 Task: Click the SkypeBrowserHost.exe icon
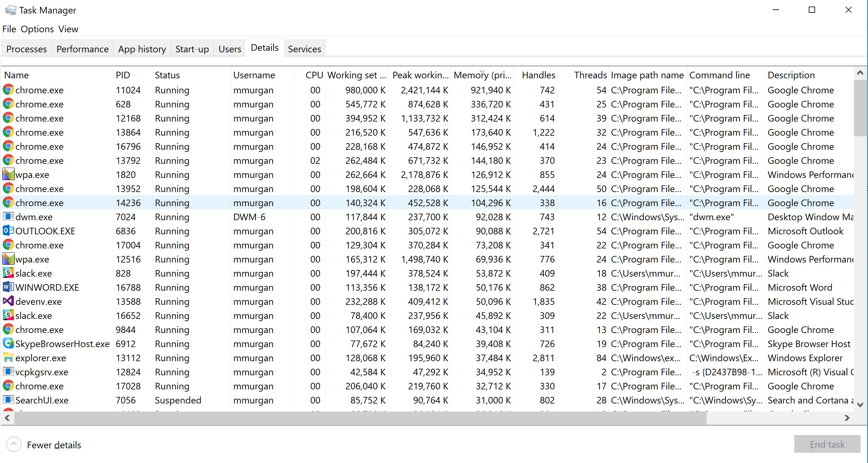tap(8, 343)
